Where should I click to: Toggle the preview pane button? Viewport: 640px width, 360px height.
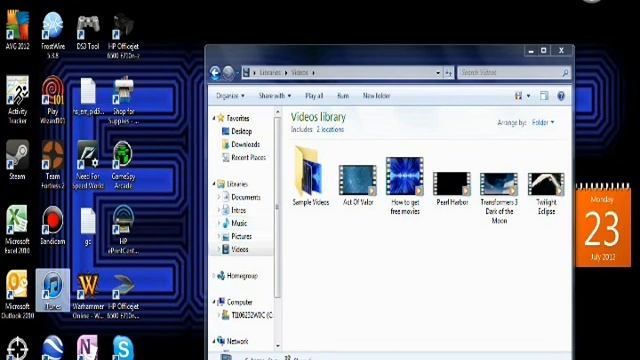(544, 96)
